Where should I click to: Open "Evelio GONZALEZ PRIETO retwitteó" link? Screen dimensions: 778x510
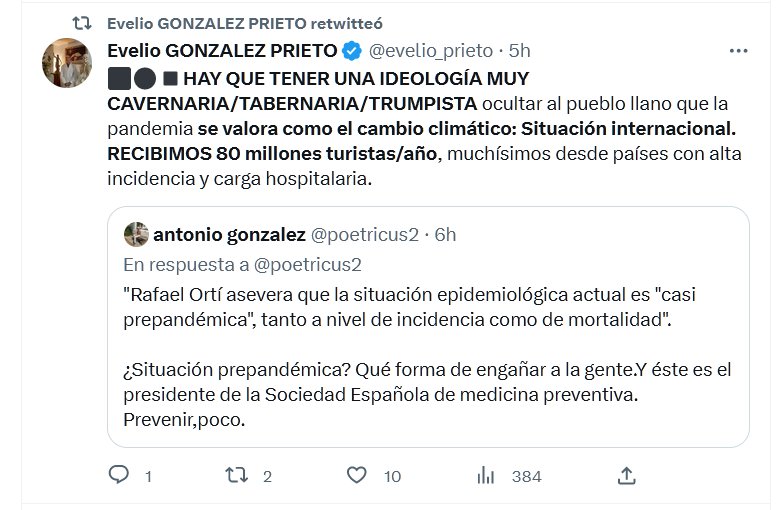tap(244, 22)
